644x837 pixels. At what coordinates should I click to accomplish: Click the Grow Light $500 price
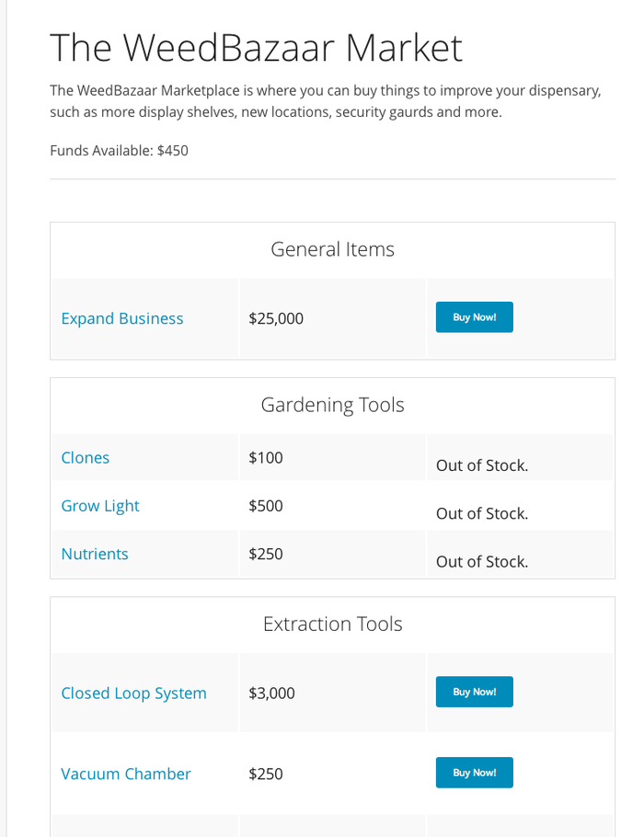pos(266,506)
